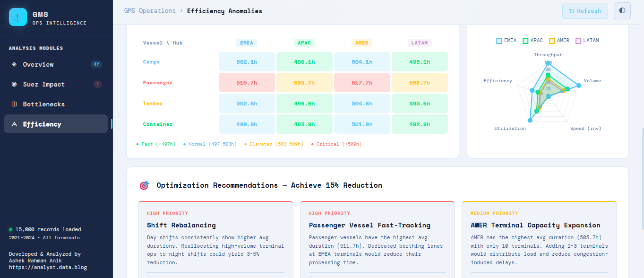Click the Efficiency triangle icon
Image resolution: width=644 pixels, height=278 pixels.
pyautogui.click(x=14, y=124)
